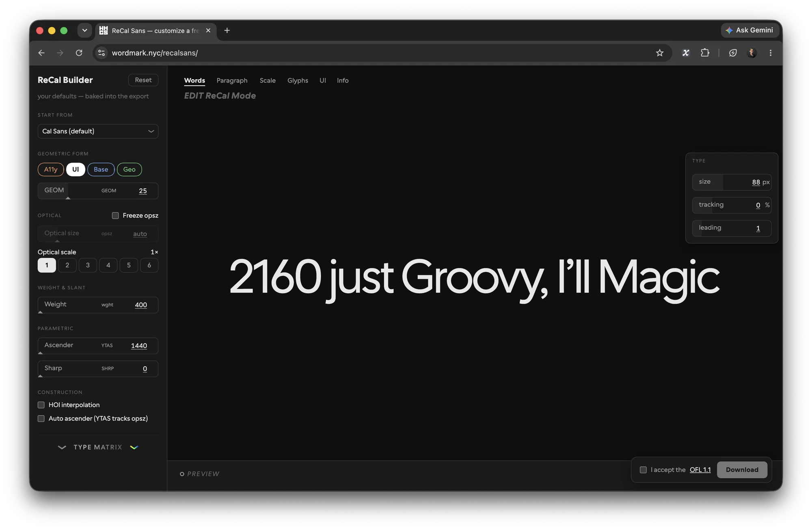The width and height of the screenshot is (812, 530).
Task: Toggle HOI interpolation checkbox
Action: coord(41,405)
